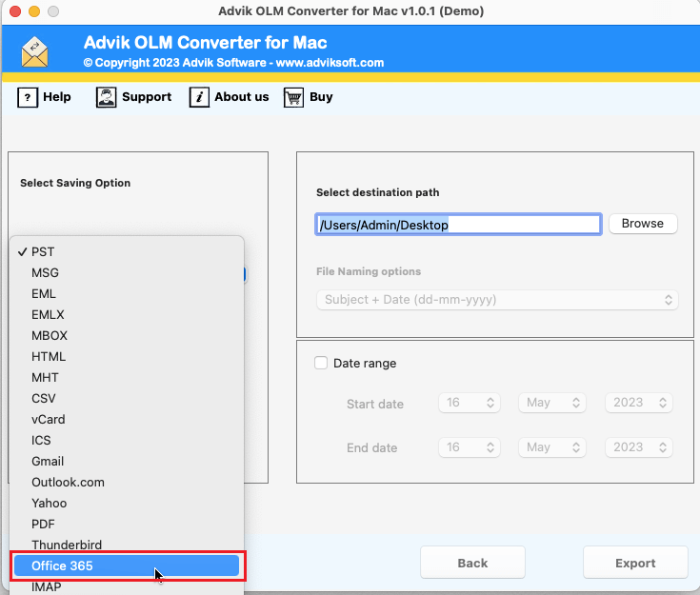Open the Help toolbar label

57,97
